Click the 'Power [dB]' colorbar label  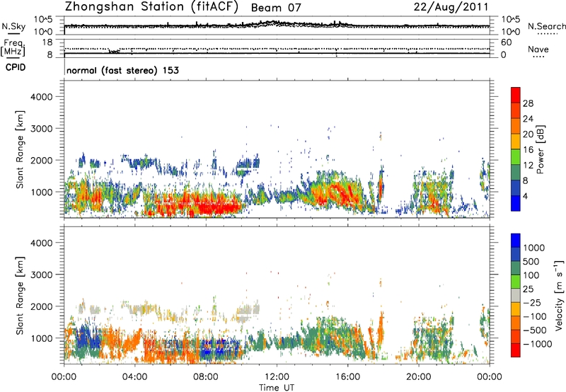tap(540, 149)
